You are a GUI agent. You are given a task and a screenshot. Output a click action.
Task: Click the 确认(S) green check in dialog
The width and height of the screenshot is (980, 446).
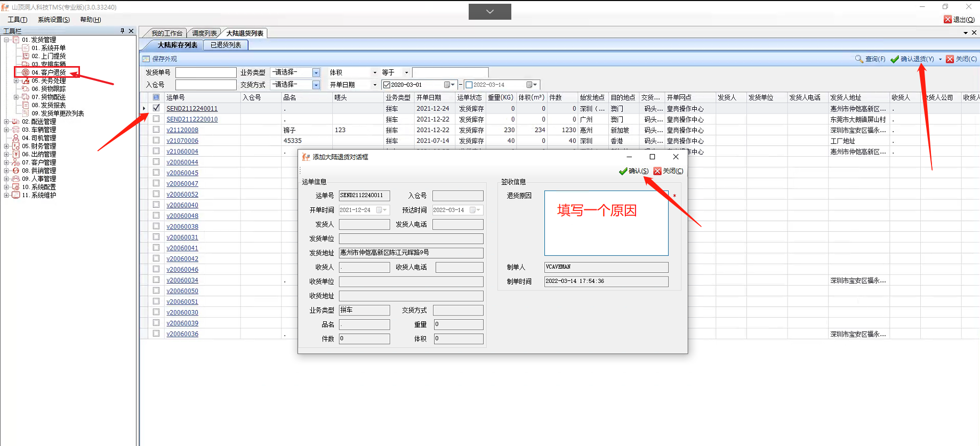coord(623,171)
